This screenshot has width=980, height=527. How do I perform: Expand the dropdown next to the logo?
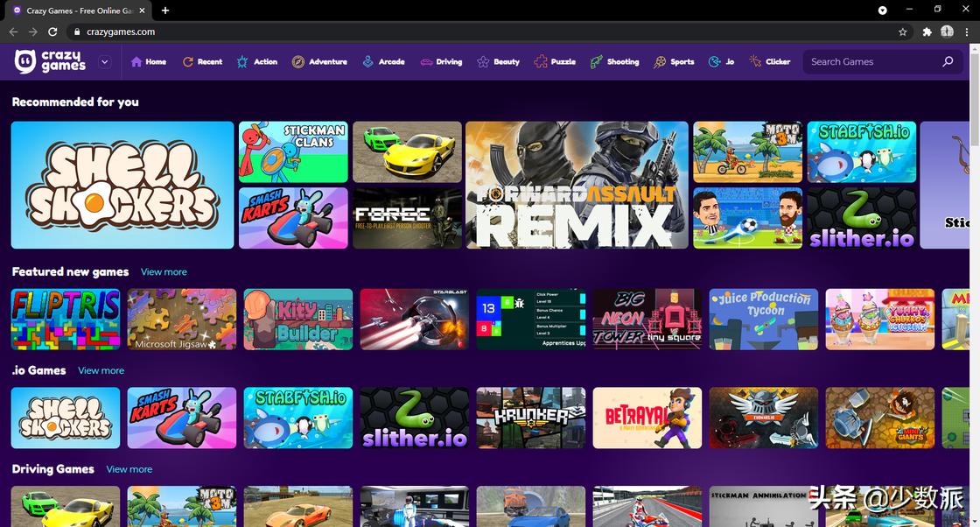(105, 62)
